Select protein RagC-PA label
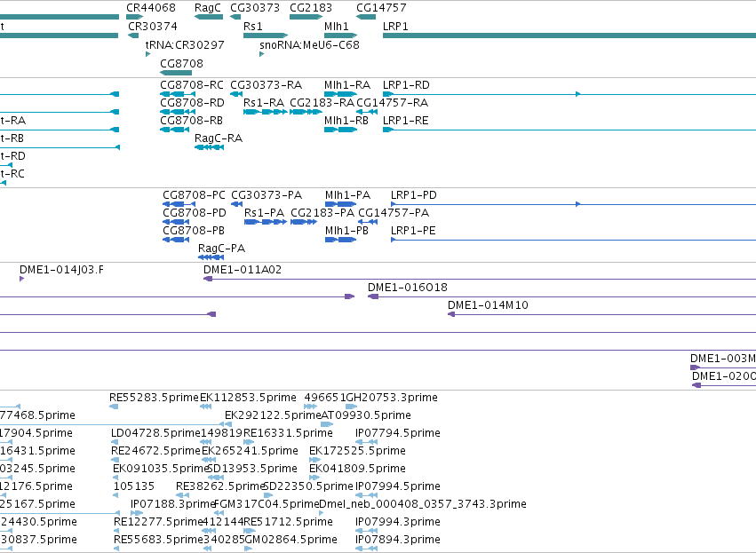Viewport: 756px width, 553px height. tap(222, 249)
